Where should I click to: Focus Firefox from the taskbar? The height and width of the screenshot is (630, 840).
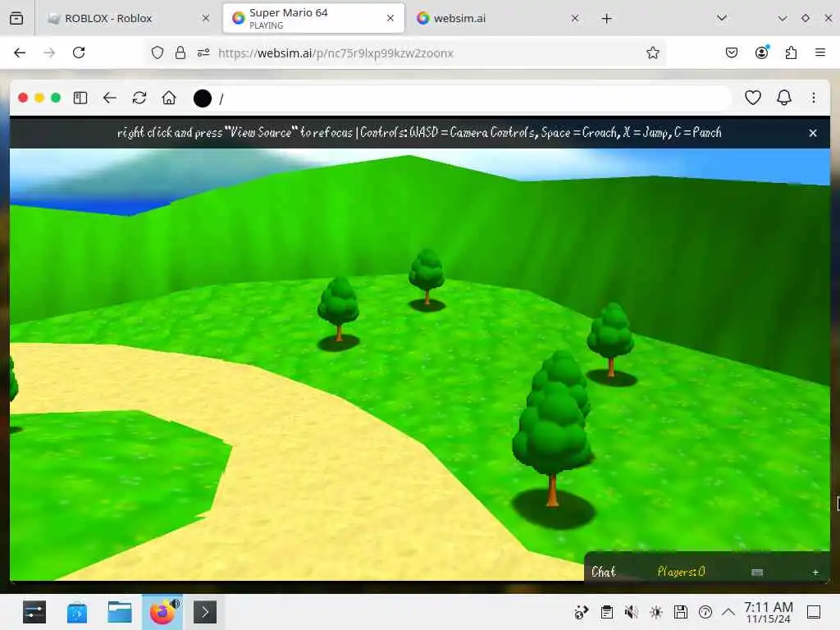point(163,612)
